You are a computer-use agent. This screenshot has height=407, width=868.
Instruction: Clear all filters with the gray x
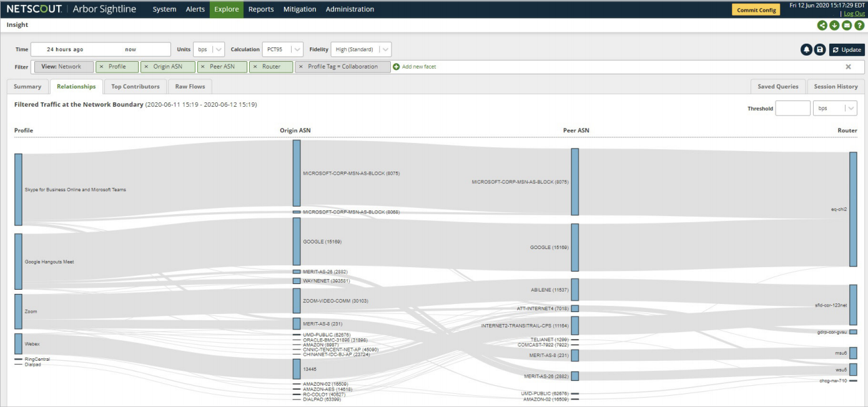coord(848,67)
